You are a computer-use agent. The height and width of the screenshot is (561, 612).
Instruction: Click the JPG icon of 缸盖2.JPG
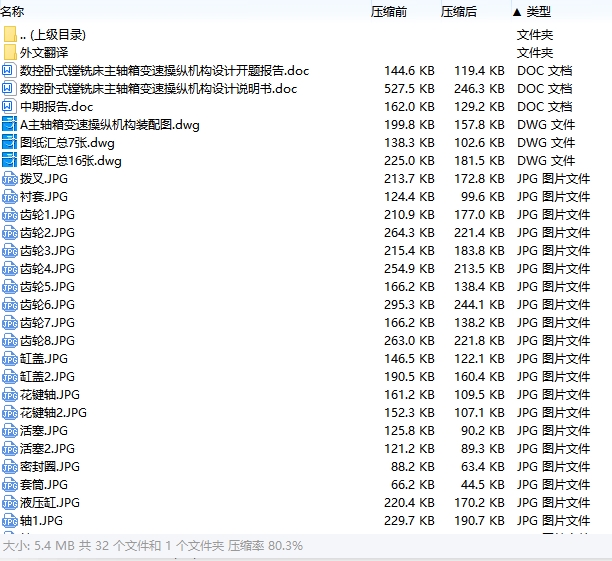coord(10,377)
